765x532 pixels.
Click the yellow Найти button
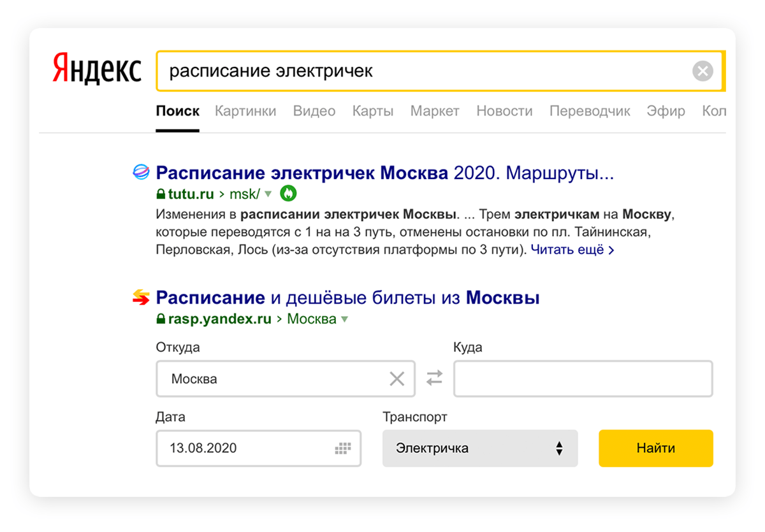click(656, 448)
